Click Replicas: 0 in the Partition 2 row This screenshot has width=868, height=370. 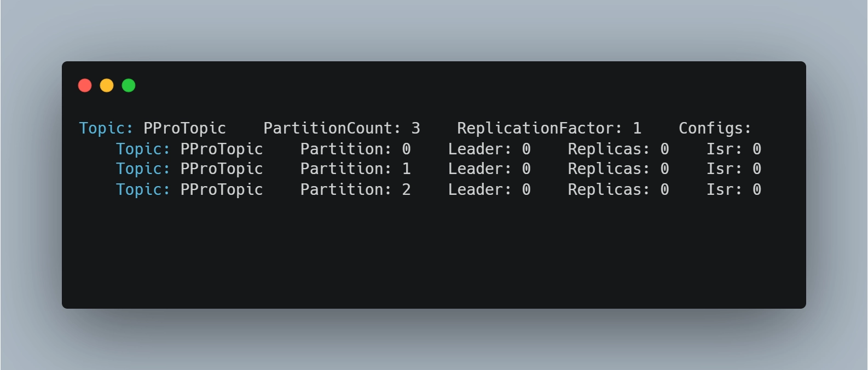click(618, 189)
